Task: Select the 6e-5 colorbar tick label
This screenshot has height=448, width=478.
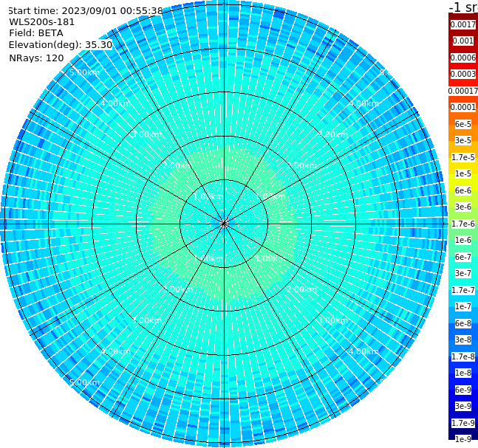Action: coord(463,124)
